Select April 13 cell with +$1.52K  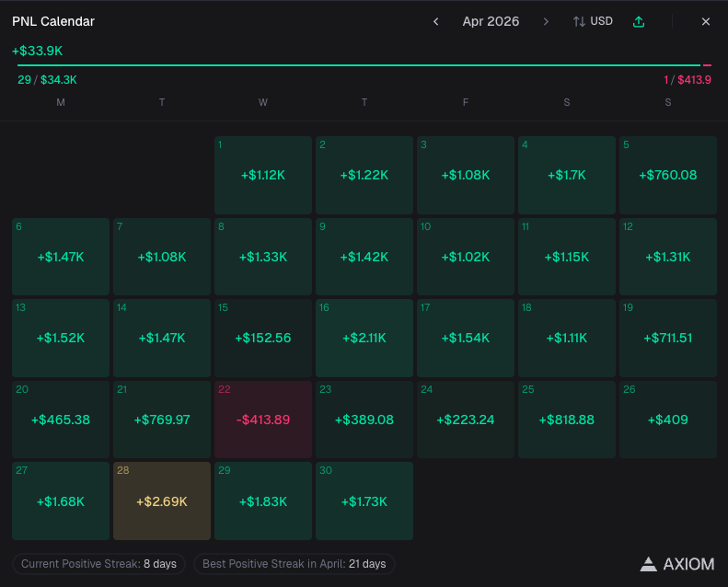click(61, 338)
